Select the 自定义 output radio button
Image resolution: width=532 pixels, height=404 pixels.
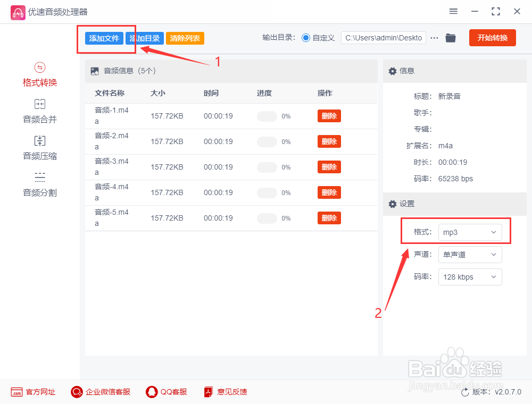click(306, 38)
